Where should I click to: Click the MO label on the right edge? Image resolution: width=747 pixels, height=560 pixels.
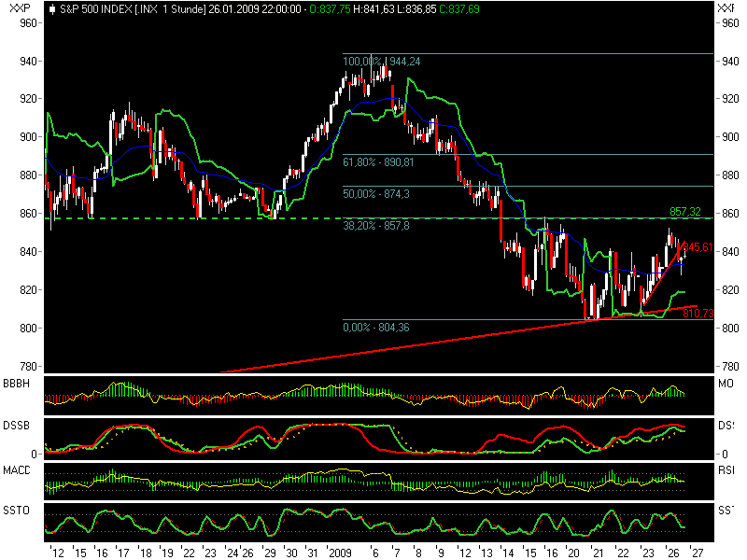[x=726, y=382]
